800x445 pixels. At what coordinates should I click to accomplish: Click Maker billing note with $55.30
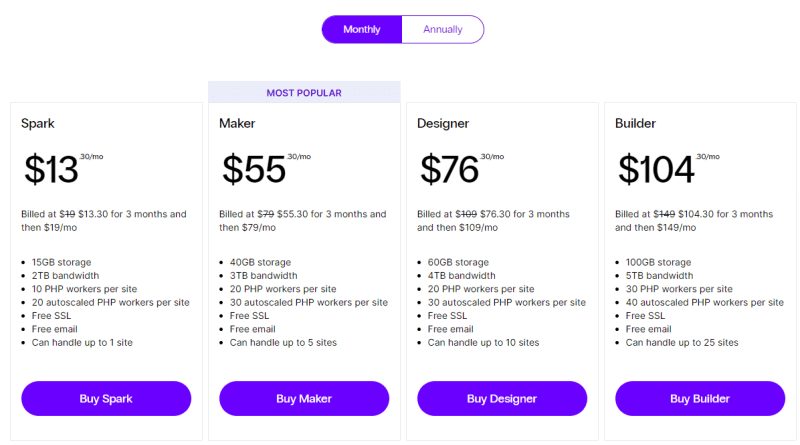(303, 220)
